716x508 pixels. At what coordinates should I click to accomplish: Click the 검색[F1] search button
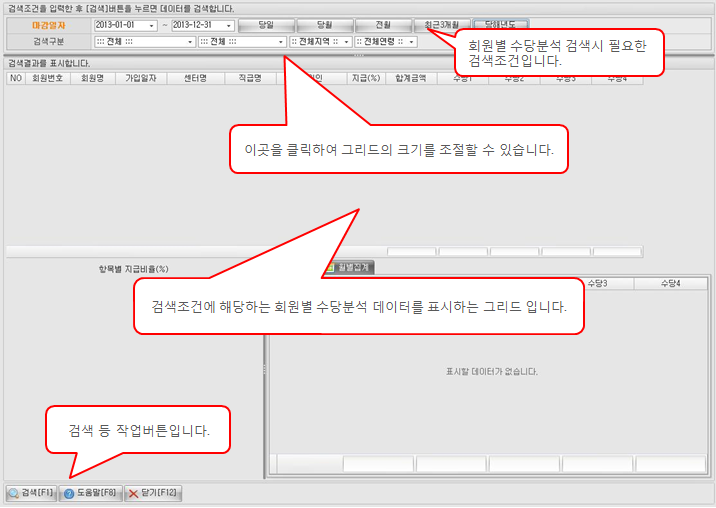[x=31, y=493]
